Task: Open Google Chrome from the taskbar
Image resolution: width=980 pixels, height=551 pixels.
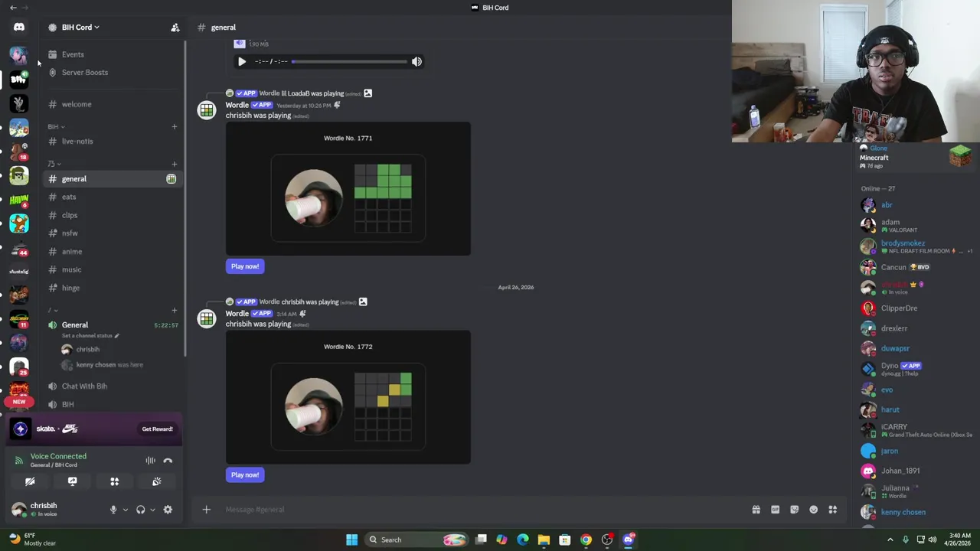Action: point(586,540)
